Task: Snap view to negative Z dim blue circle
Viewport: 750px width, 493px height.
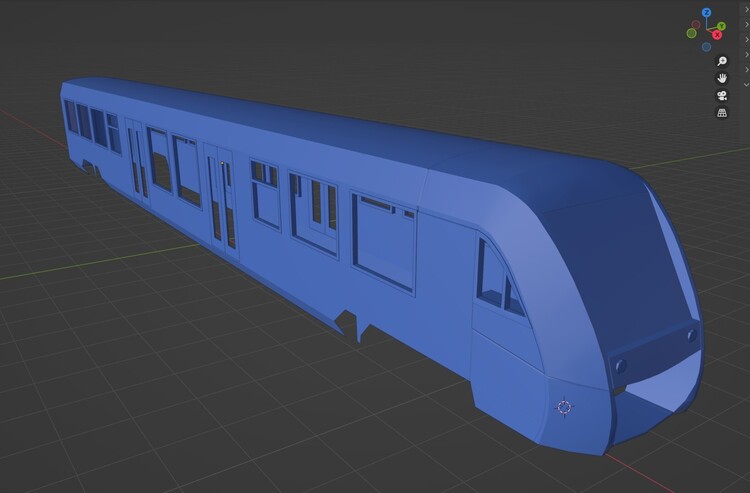Action: [x=706, y=47]
